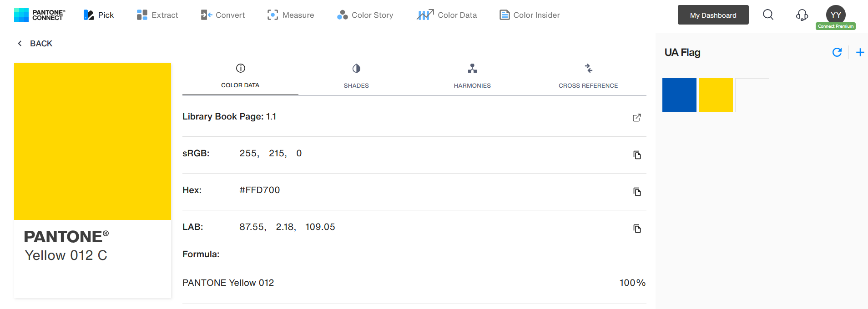The height and width of the screenshot is (309, 868).
Task: Click the Hex value #FFD700
Action: [x=260, y=190]
